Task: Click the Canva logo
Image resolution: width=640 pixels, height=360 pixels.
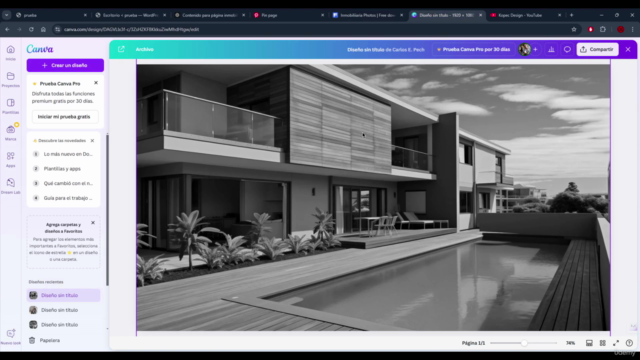Action: [40, 49]
